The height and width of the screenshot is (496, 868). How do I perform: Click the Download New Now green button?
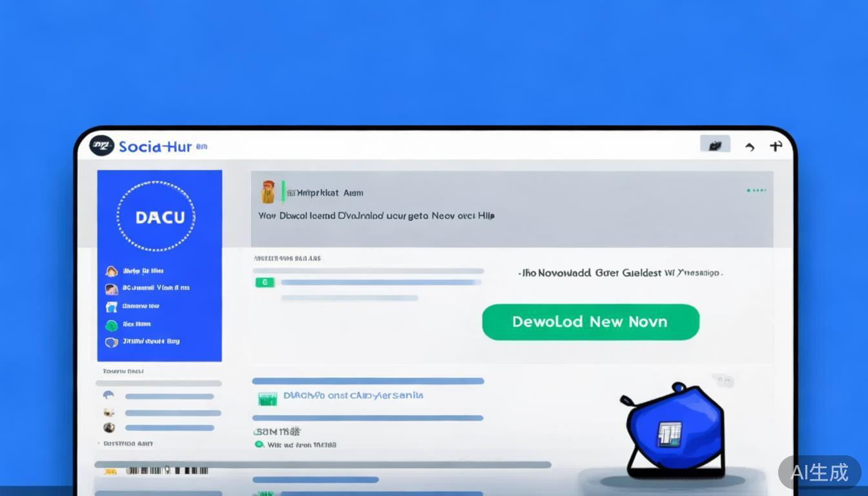point(590,322)
